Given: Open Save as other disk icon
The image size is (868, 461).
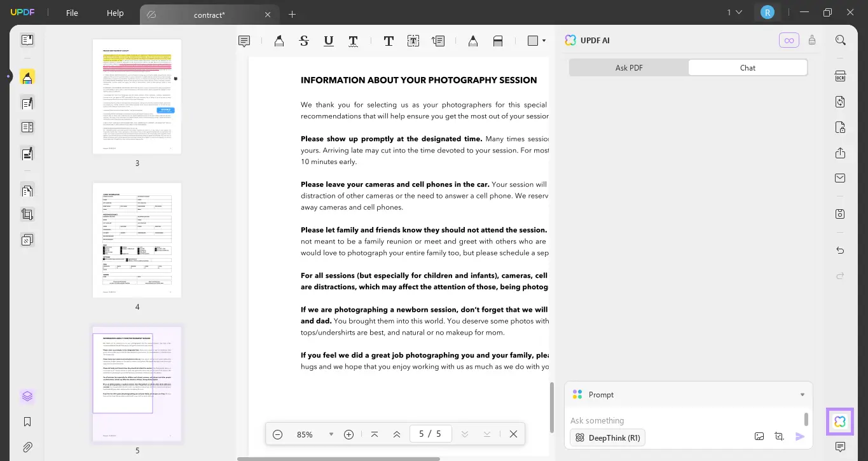Looking at the screenshot, I should tap(841, 214).
